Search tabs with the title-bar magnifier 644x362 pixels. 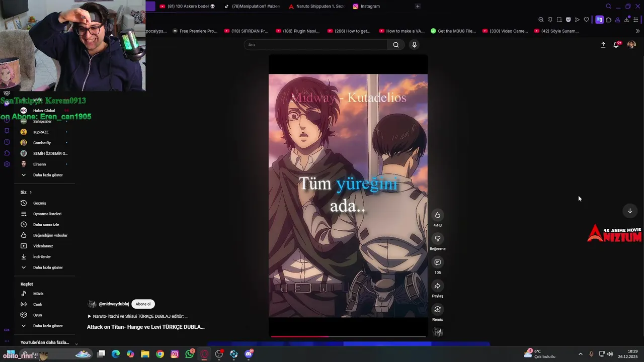coord(608,6)
